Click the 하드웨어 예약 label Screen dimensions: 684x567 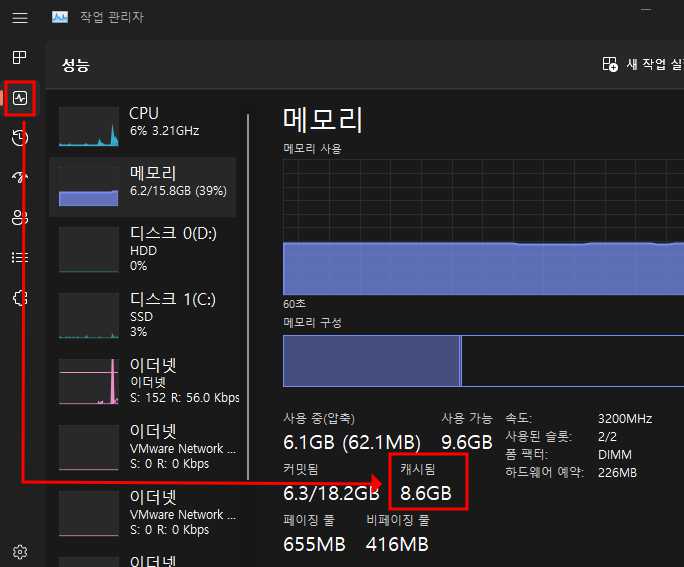click(x=544, y=472)
